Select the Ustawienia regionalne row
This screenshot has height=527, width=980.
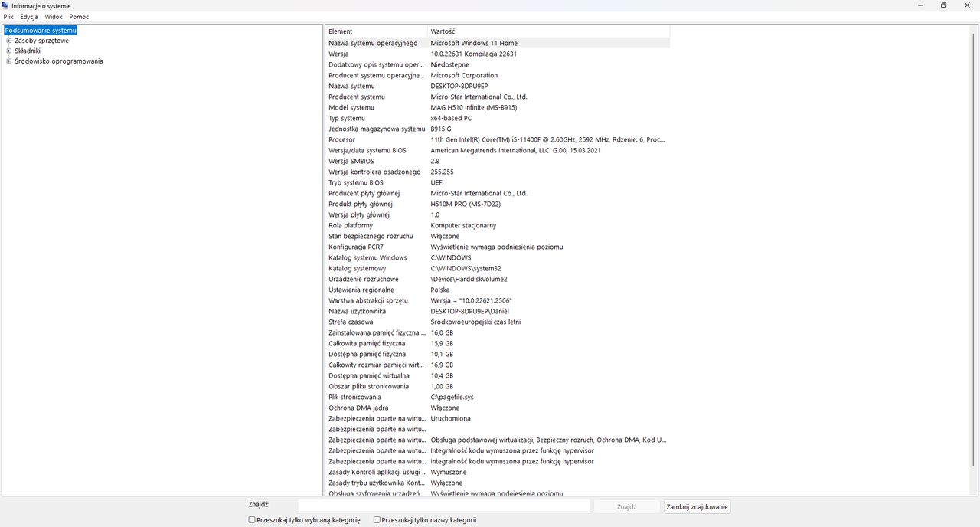(x=498, y=290)
